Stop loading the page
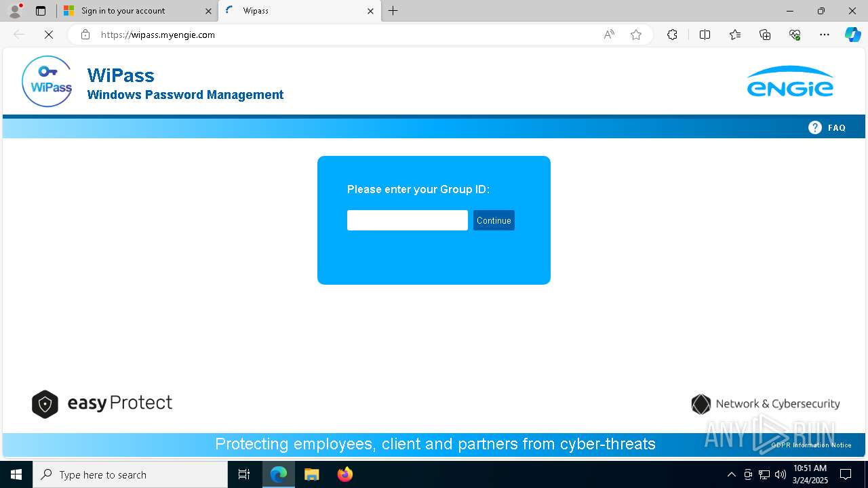868x488 pixels. [49, 35]
